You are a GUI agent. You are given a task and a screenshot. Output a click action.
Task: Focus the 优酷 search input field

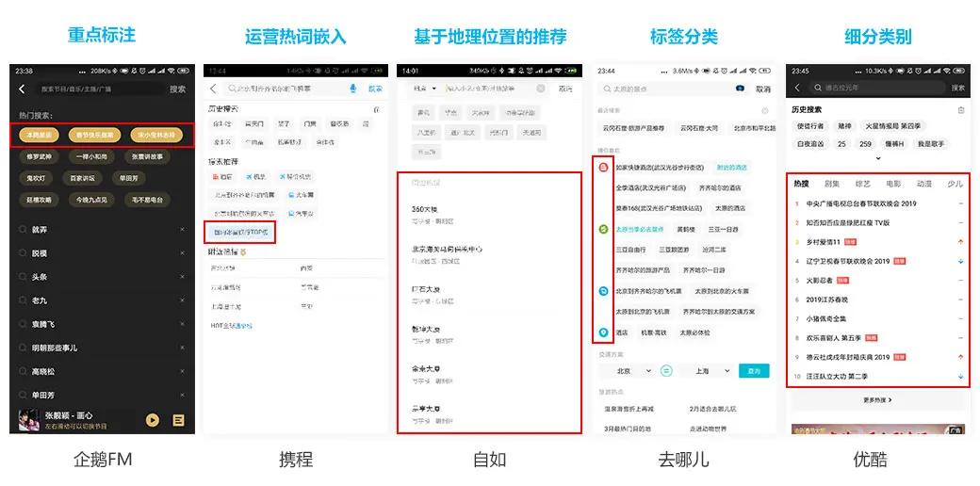(877, 89)
